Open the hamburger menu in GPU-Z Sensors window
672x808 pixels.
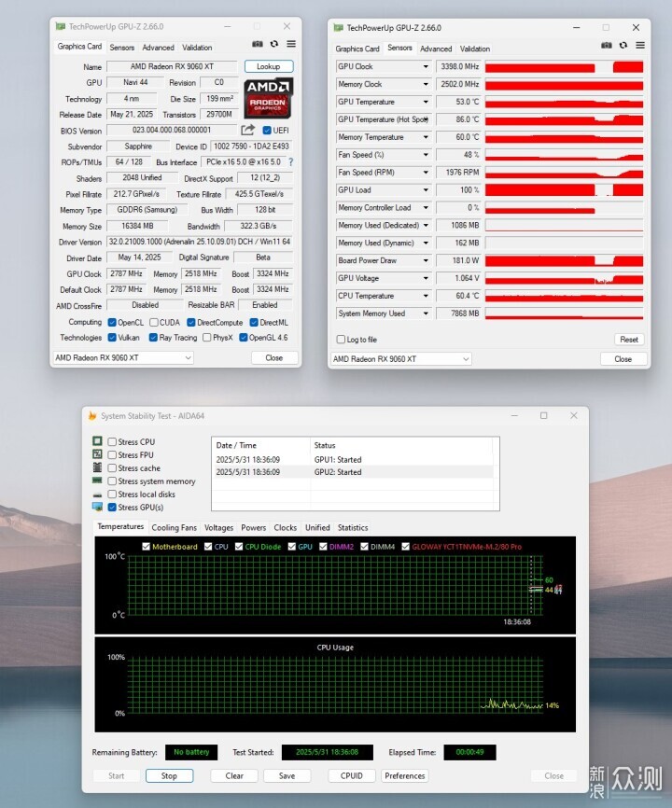(640, 46)
